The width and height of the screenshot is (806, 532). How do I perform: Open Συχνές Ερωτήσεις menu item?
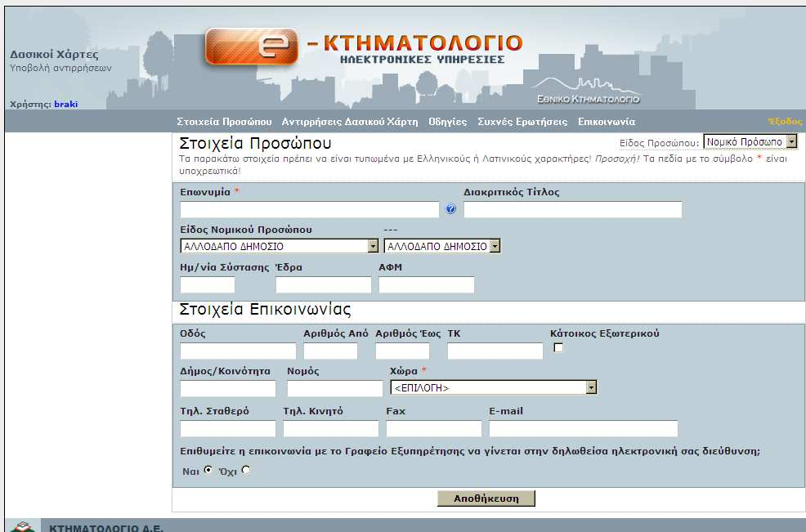pos(522,122)
